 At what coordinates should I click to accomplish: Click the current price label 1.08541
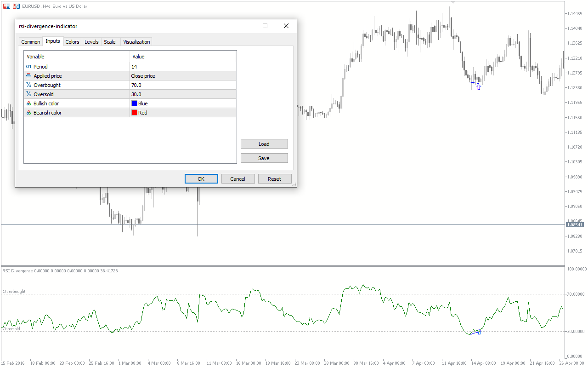[575, 225]
